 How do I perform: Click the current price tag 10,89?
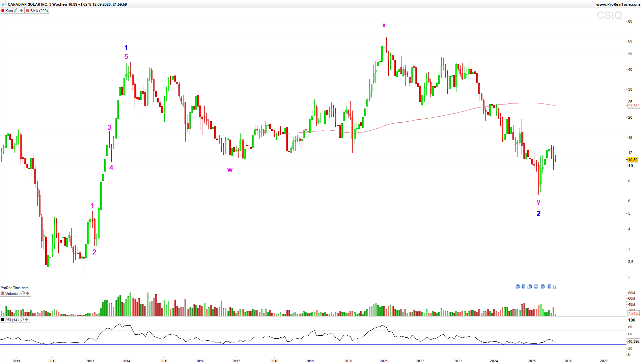tap(633, 160)
